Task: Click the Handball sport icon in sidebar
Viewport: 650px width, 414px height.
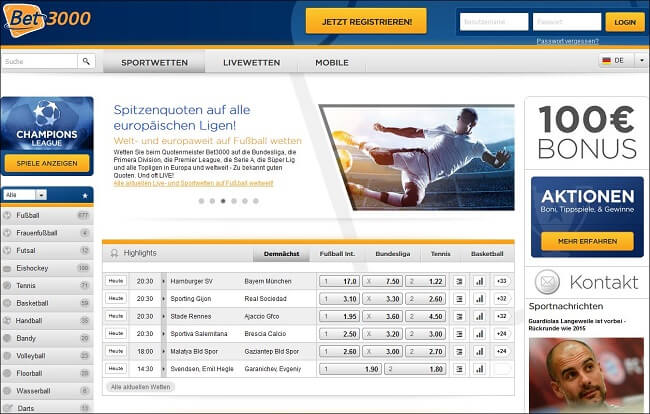Action: [7, 321]
